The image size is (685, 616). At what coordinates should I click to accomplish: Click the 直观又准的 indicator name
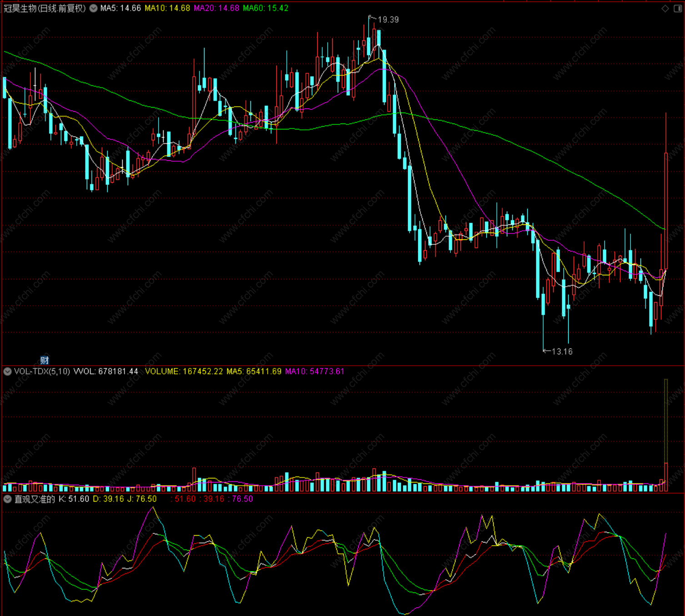click(x=35, y=499)
